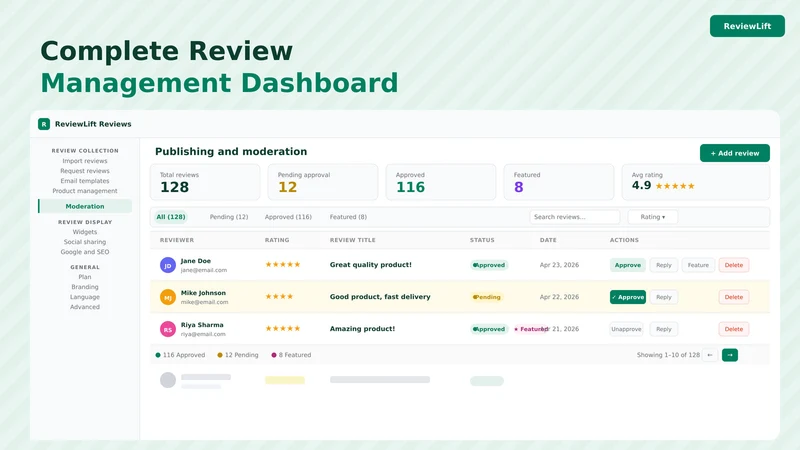The width and height of the screenshot is (800, 450).
Task: Click Riya Sharma's RS avatar
Action: 168,329
